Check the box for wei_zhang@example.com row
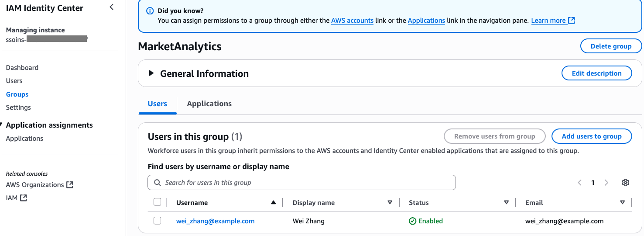Image resolution: width=644 pixels, height=236 pixels. tap(158, 221)
